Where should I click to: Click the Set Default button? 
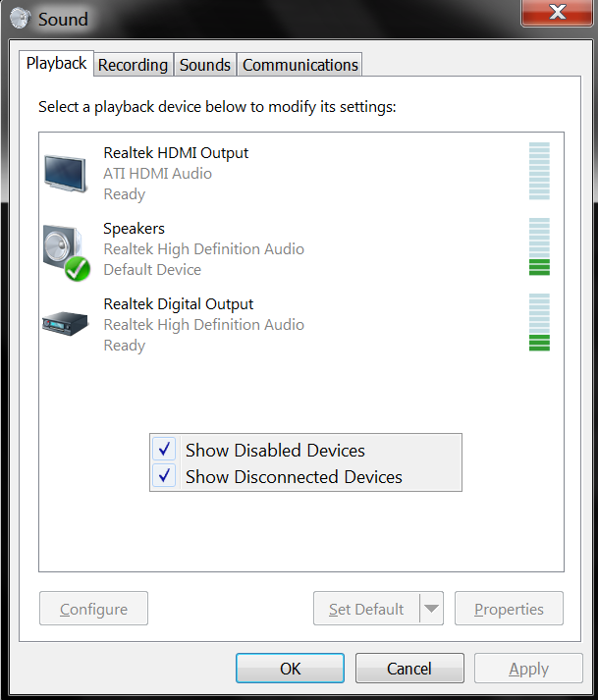(366, 609)
